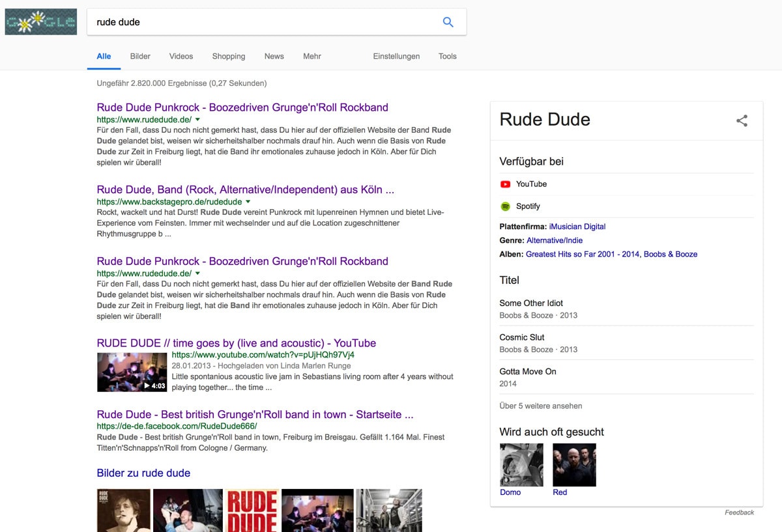Switch to the Videos tab
Screen dimensions: 782x532
[x=181, y=56]
